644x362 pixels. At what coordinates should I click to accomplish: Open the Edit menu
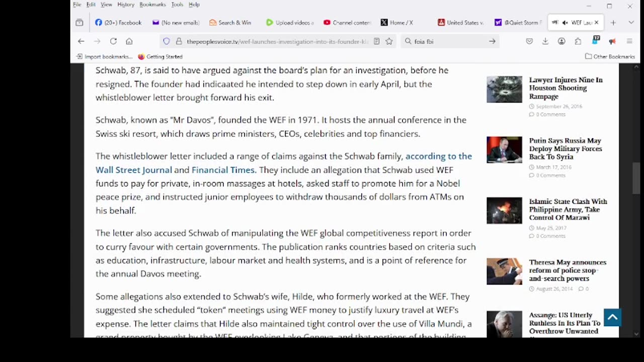[91, 5]
